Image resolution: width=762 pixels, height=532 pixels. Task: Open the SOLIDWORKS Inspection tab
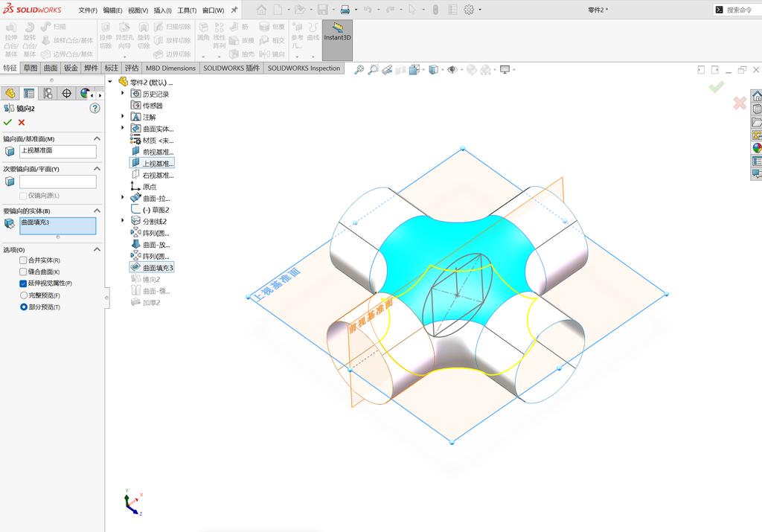click(304, 68)
